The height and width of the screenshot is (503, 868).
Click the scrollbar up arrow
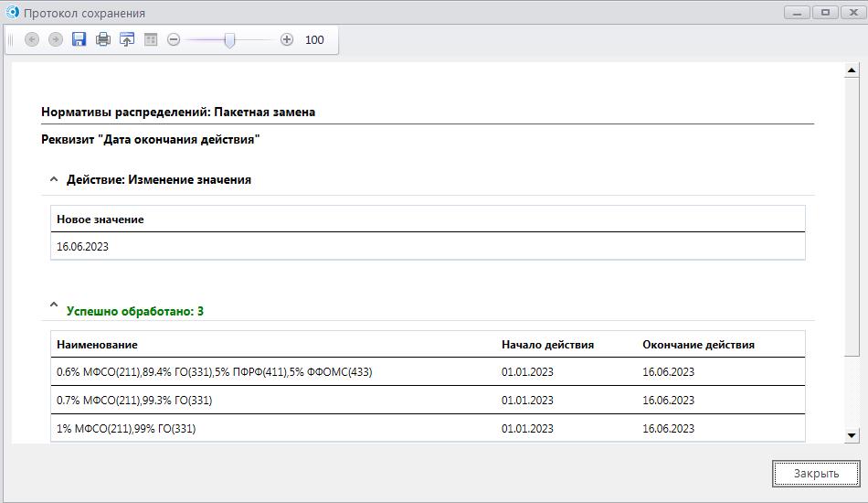[x=852, y=70]
